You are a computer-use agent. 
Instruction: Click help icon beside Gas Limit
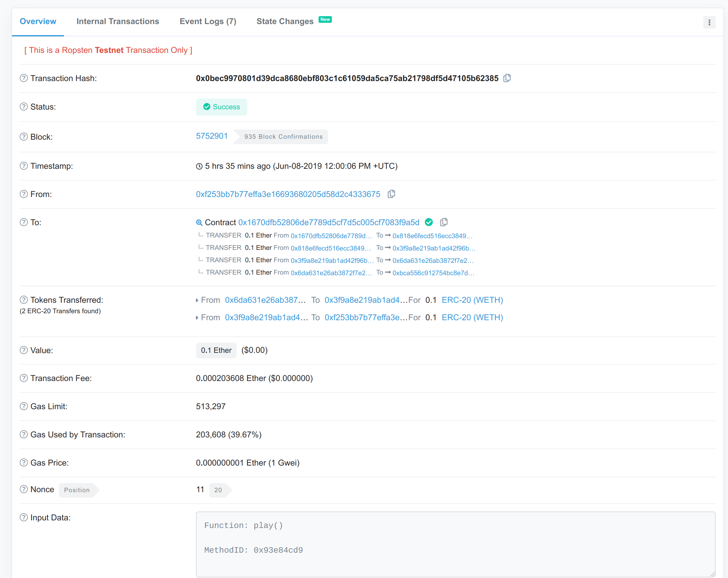24,406
